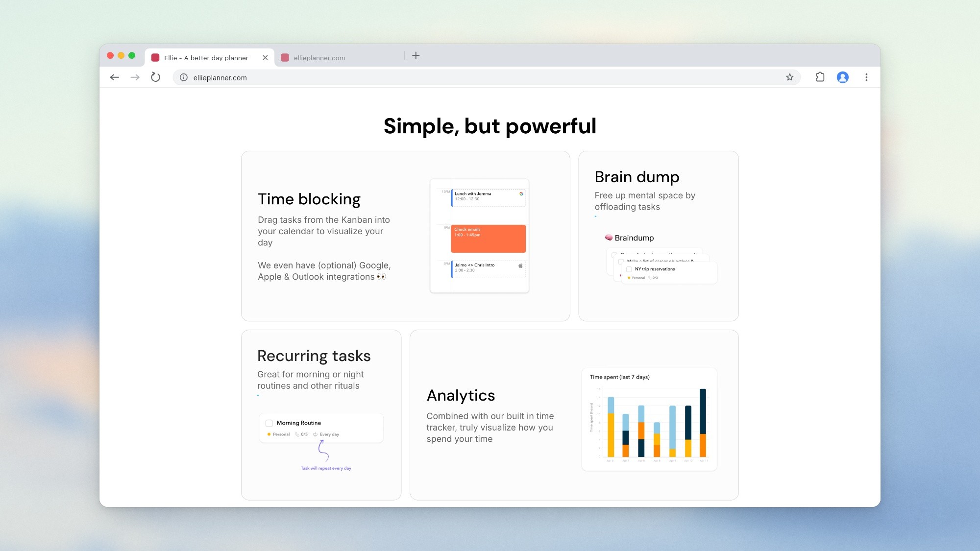Screen dimensions: 980x551
Task: Open the user profile avatar
Action: (843, 77)
